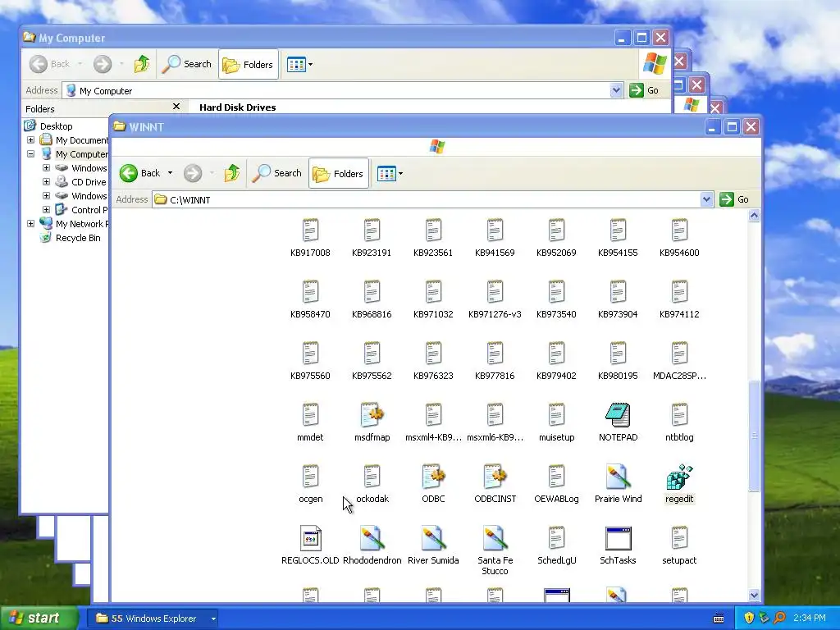Screen dimensions: 840x630
Task: Select the SchTasks program icon
Action: 618,538
